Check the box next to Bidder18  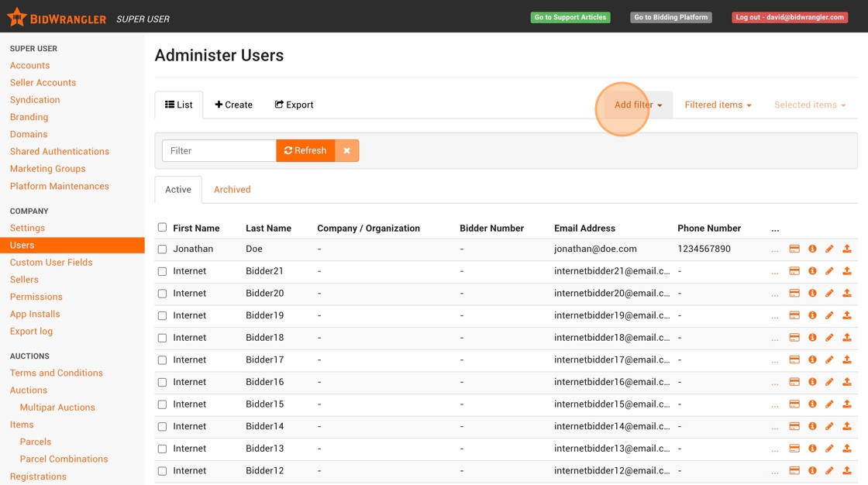pyautogui.click(x=162, y=338)
